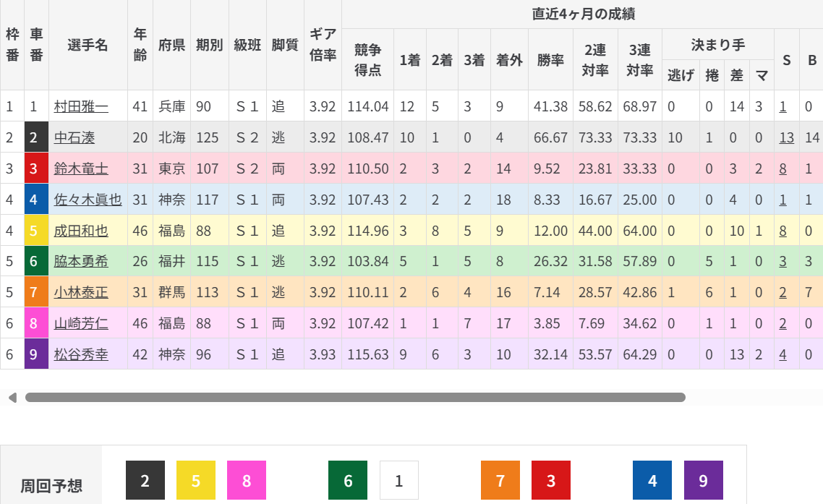Click purple number 9 in 周回予想 lineup

point(704,480)
